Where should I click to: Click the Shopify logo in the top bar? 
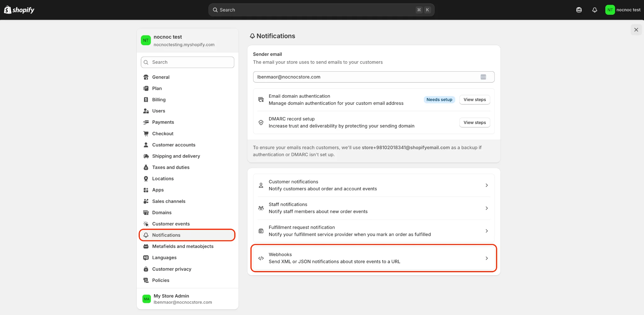coord(19,10)
